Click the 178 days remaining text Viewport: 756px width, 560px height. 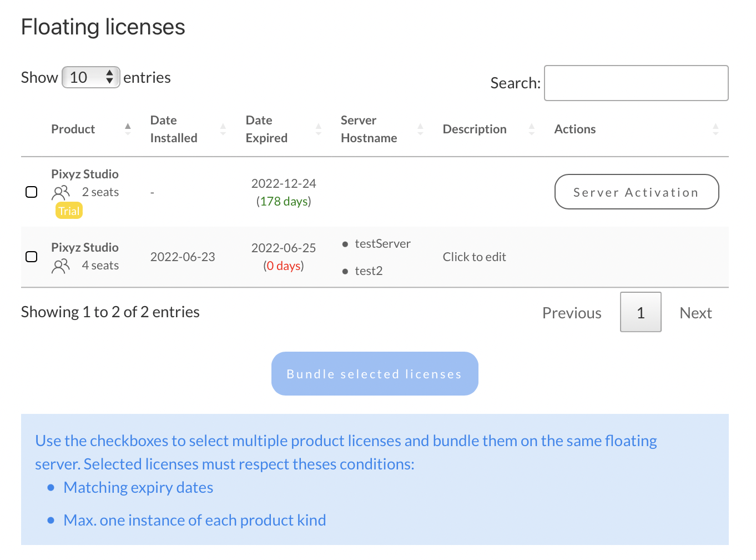[x=284, y=201]
